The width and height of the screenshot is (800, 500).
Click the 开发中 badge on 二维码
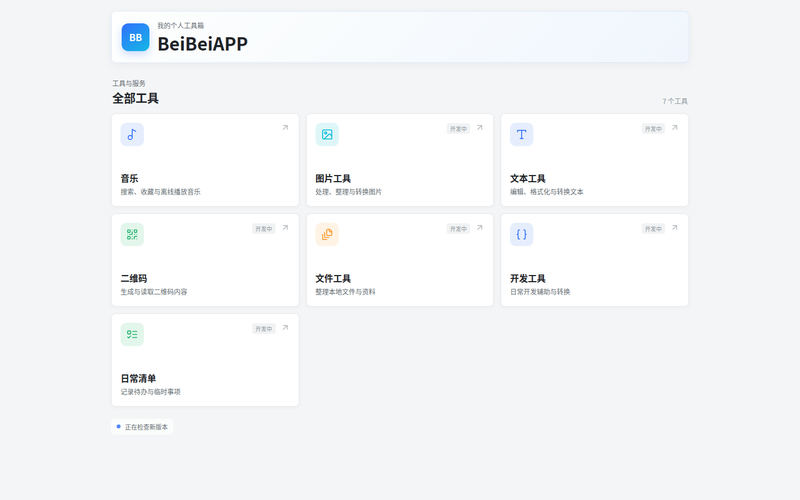(x=264, y=229)
